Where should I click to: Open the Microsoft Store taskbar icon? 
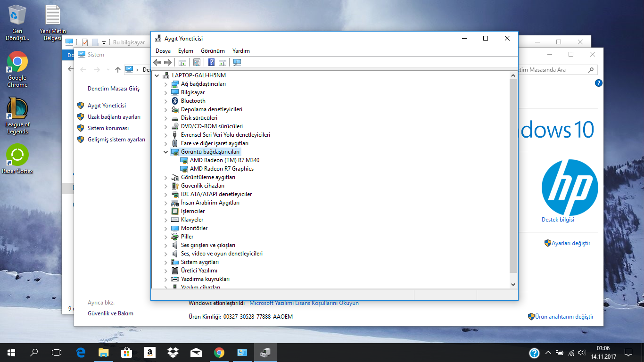pos(127,353)
